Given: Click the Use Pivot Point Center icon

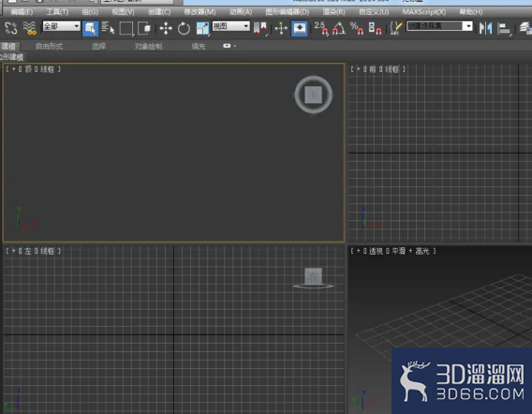Looking at the screenshot, I should pos(260,28).
